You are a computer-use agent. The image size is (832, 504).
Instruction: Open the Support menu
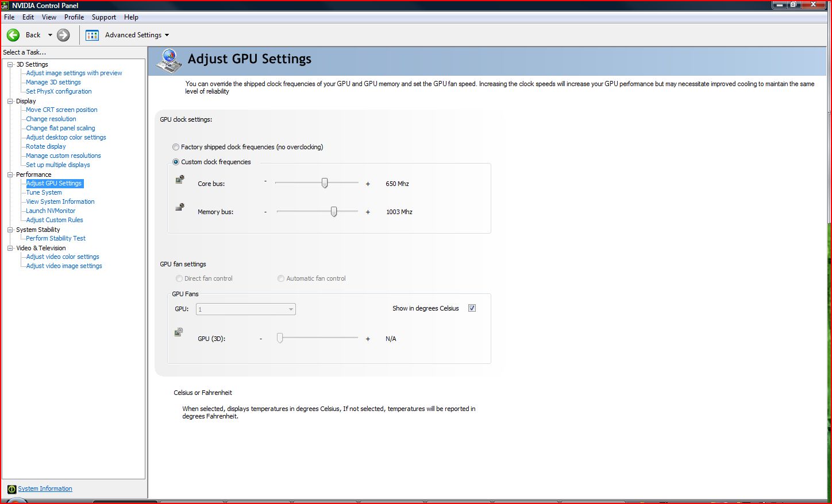pyautogui.click(x=104, y=17)
